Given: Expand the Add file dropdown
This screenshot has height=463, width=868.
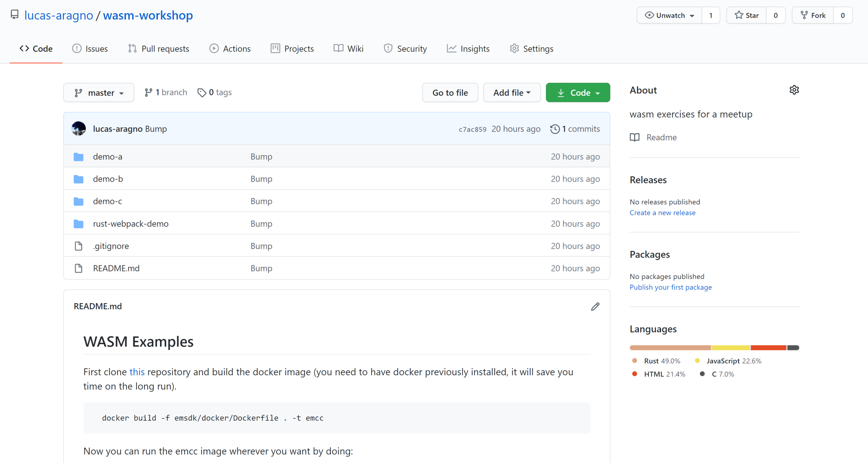Looking at the screenshot, I should pos(511,93).
